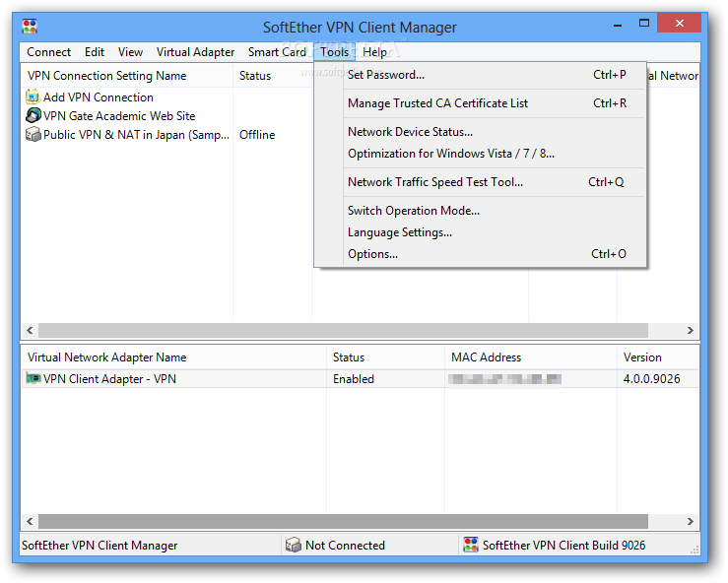Click SoftEther VPN Client Build 9026 text

click(x=563, y=545)
